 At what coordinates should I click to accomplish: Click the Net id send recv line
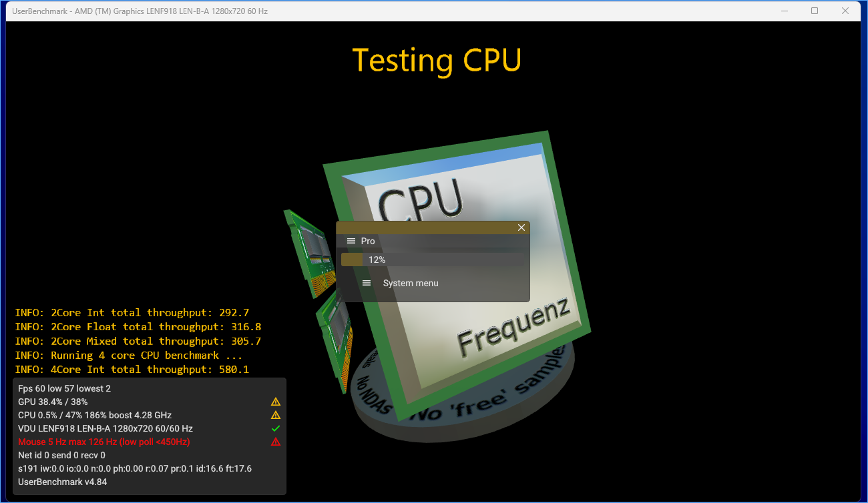point(61,455)
